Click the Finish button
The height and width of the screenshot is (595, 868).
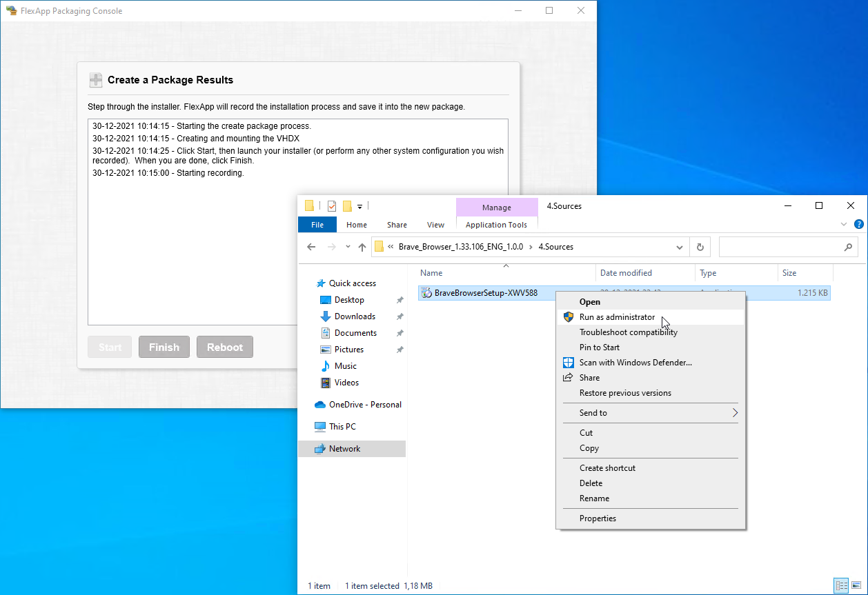(x=164, y=347)
